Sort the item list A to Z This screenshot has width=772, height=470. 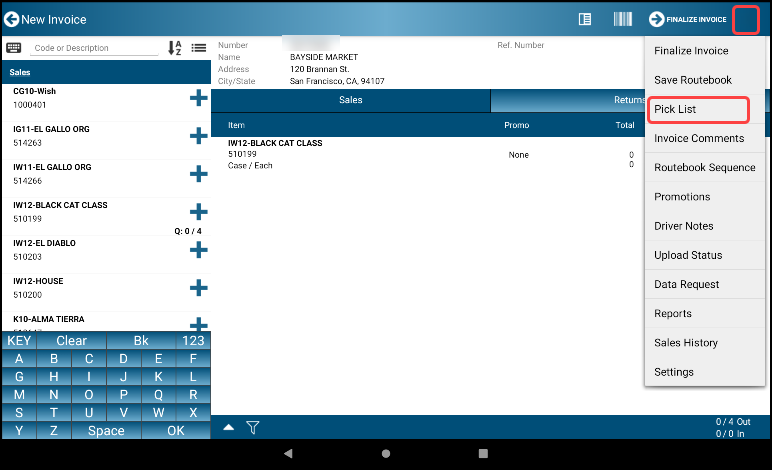[175, 48]
